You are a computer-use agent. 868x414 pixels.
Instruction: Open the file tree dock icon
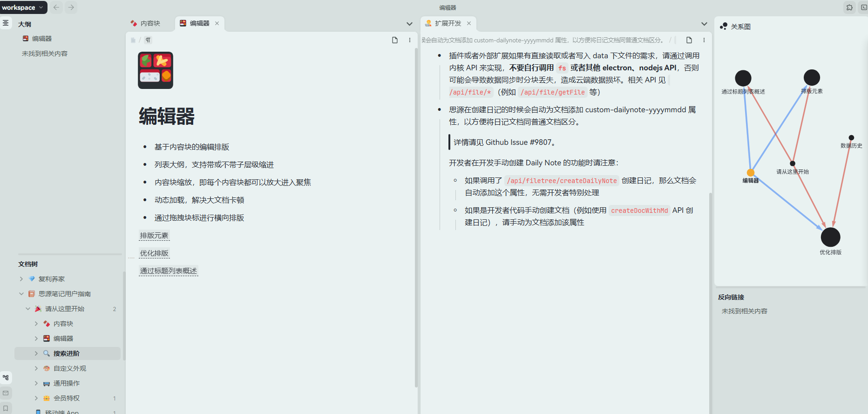[x=6, y=378]
